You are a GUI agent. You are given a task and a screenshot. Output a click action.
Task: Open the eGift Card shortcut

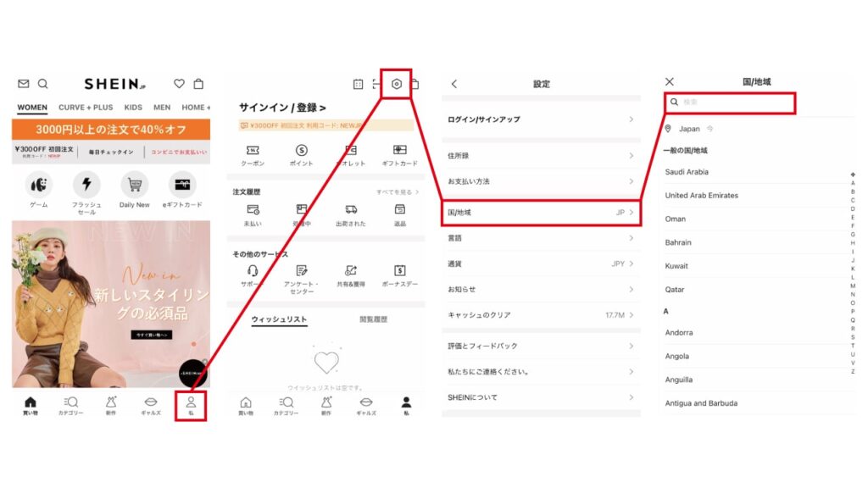click(182, 185)
